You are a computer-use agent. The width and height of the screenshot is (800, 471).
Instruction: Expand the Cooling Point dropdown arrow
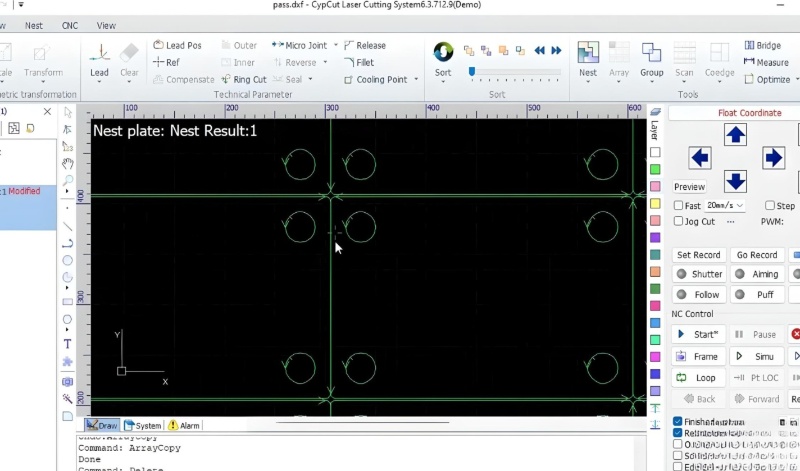416,80
